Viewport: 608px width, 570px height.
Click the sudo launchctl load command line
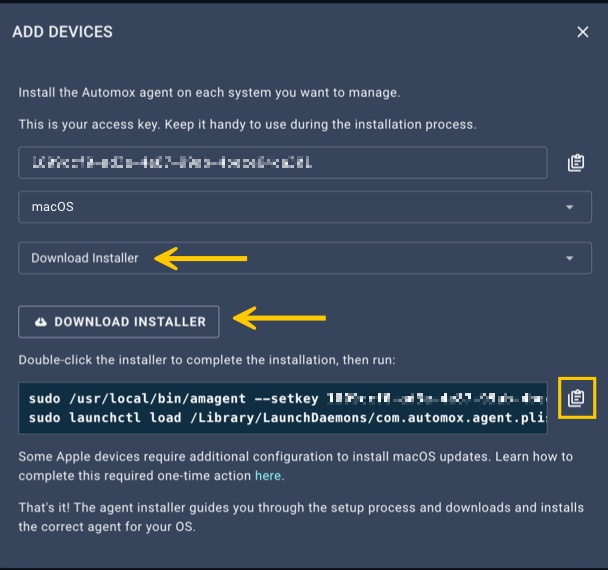tap(287, 418)
